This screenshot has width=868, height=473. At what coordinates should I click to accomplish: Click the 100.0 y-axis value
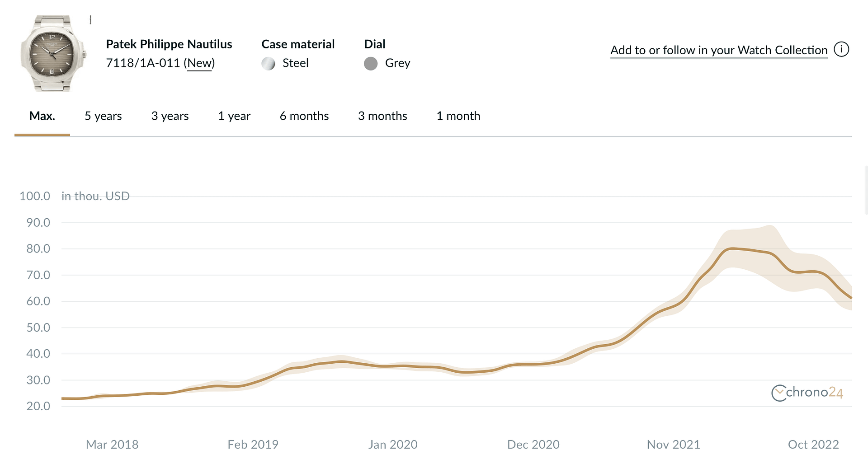[x=35, y=196]
